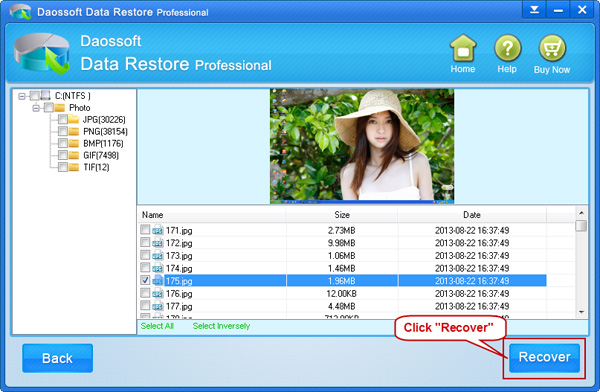
Task: Click the file icon of 172.jpg
Action: point(158,243)
